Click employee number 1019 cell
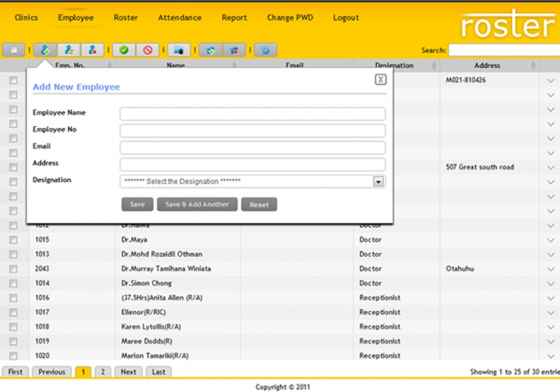Image resolution: width=560 pixels, height=392 pixels. coord(42,341)
